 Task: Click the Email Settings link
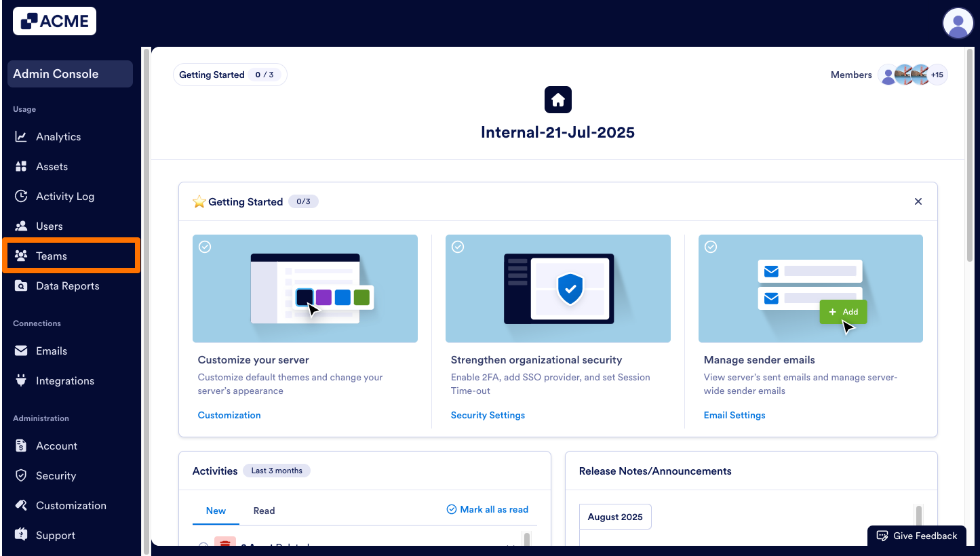pyautogui.click(x=734, y=415)
